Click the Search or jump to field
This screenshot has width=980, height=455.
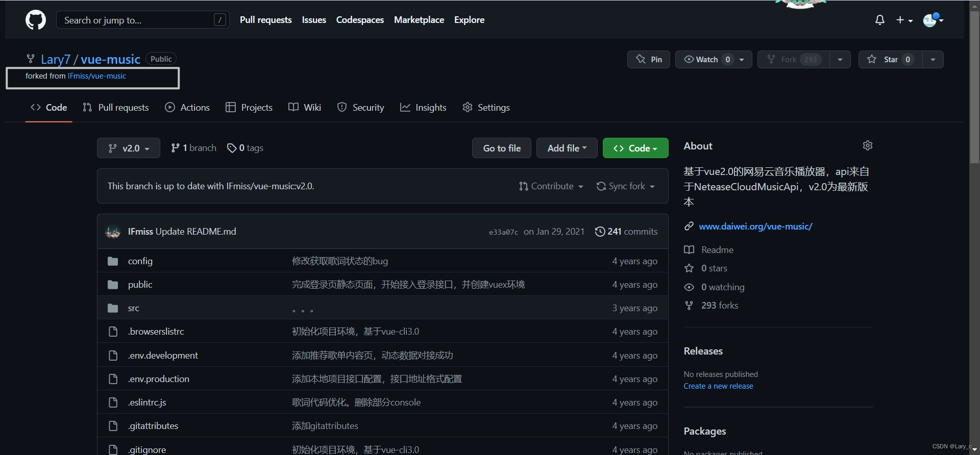[x=143, y=20]
